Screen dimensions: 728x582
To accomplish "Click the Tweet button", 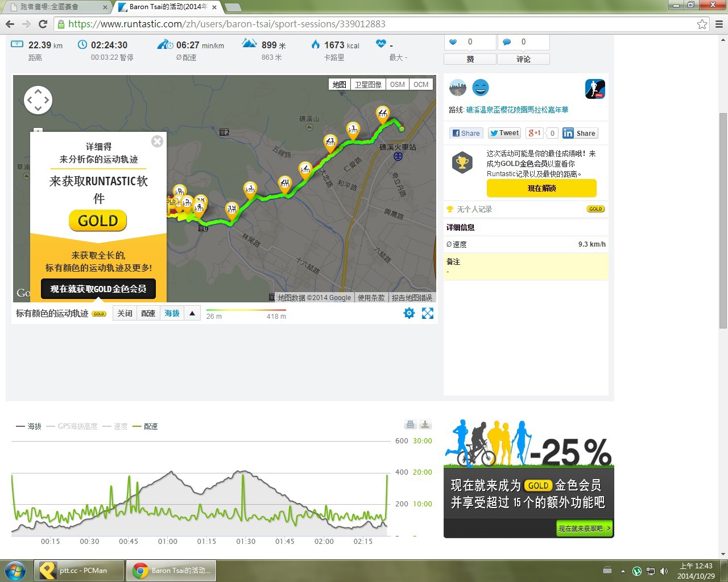I will [x=504, y=133].
